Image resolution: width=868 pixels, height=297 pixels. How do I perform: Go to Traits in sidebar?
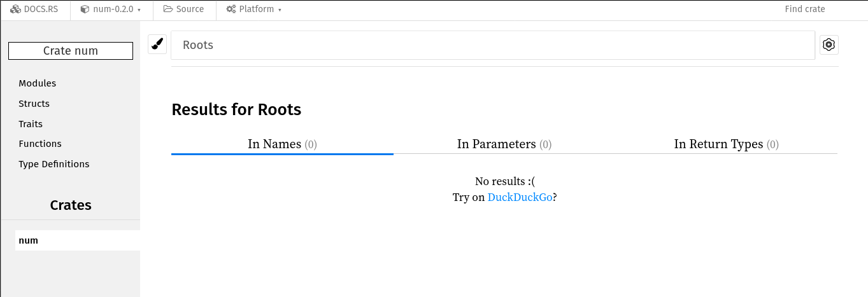[31, 124]
